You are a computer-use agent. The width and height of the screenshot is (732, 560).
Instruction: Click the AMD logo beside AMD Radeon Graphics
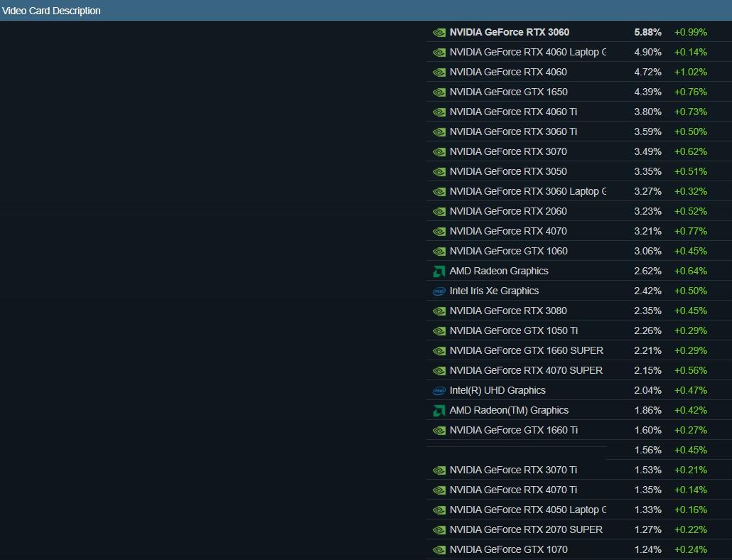[438, 271]
